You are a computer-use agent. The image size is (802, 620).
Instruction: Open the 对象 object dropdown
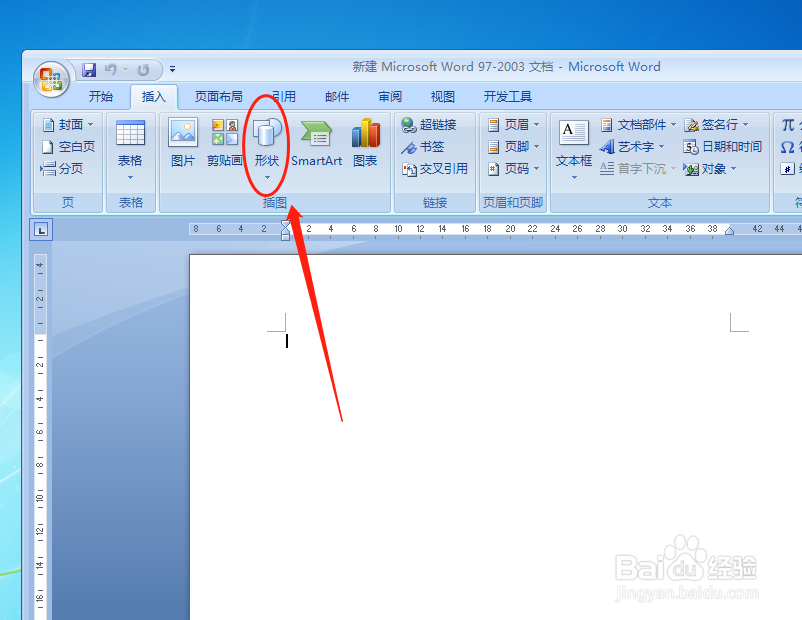pyautogui.click(x=710, y=168)
